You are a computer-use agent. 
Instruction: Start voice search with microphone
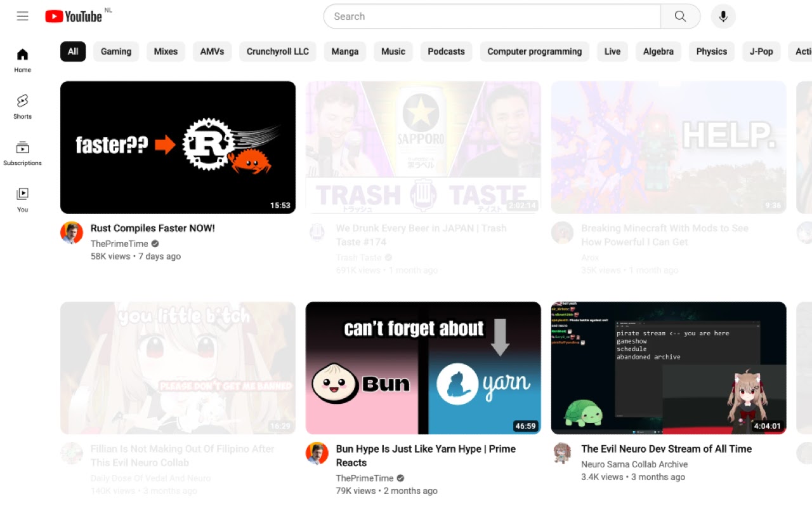pos(723,17)
